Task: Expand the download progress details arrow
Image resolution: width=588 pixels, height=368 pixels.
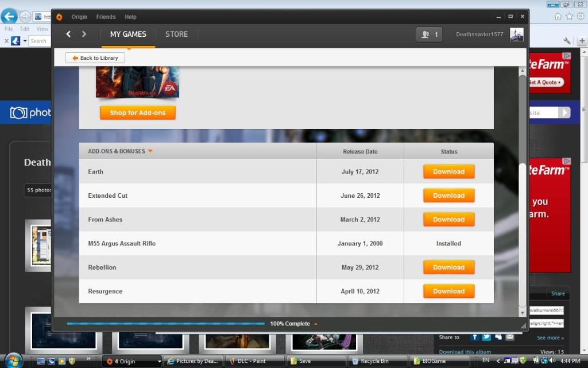Action: (x=315, y=324)
